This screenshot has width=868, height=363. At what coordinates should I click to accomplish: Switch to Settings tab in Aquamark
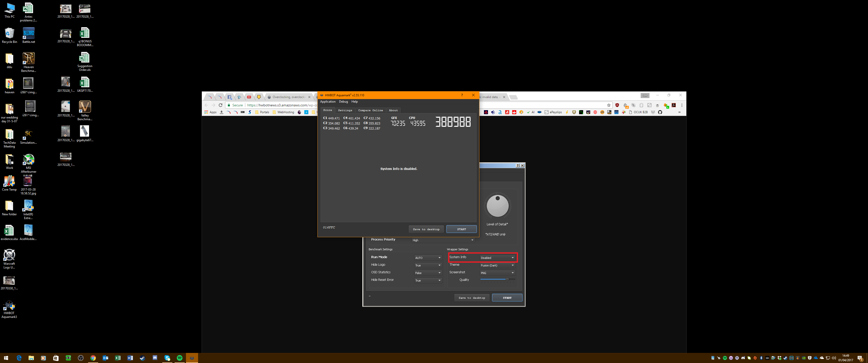point(345,110)
